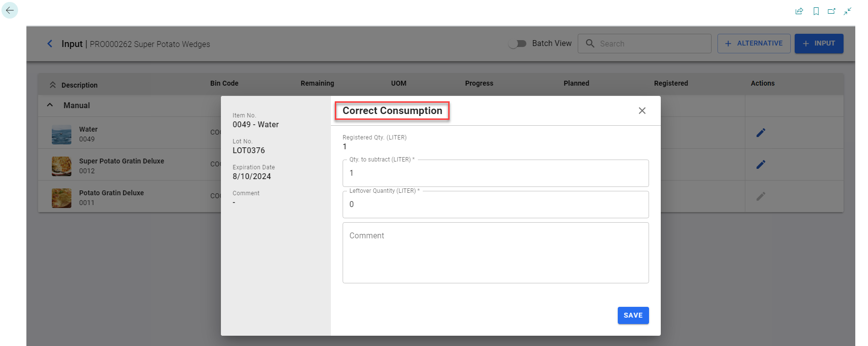Click the blue INPUT button
Image resolution: width=868 pixels, height=346 pixels.
(819, 44)
